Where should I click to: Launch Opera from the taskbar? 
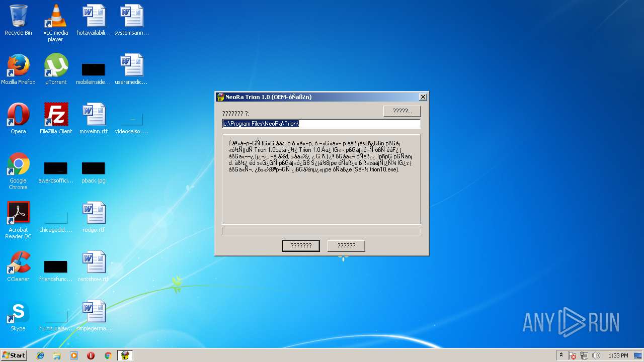click(91, 355)
